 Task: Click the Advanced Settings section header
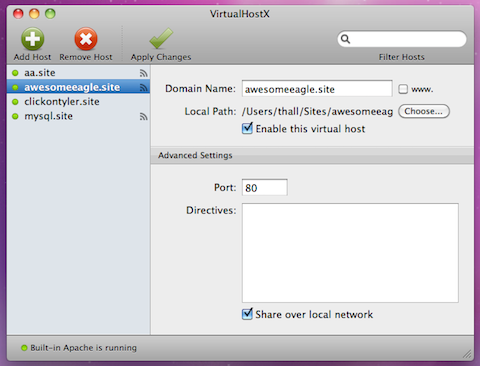(312, 155)
